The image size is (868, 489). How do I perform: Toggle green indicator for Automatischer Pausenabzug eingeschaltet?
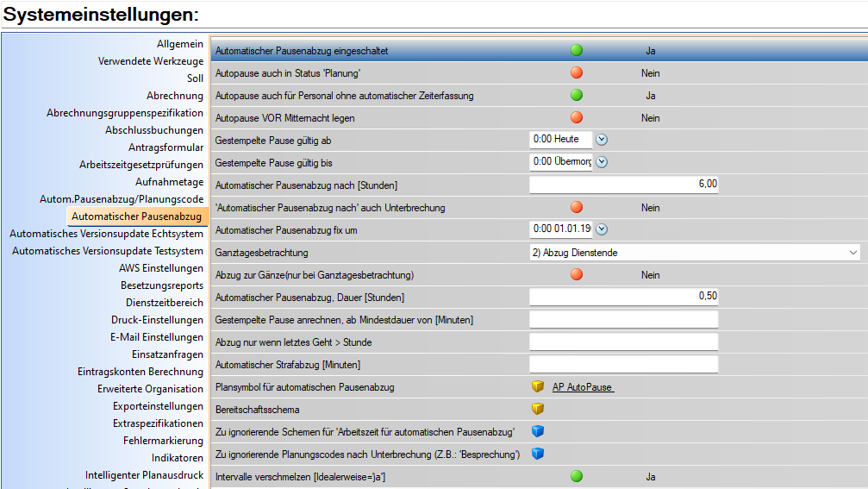577,51
